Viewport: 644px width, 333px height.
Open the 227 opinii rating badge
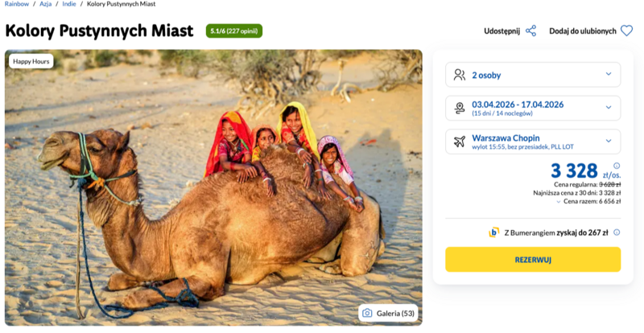233,31
